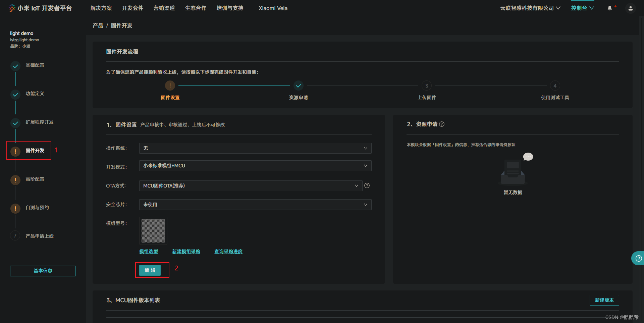Expand the 控制台 dropdown

click(x=582, y=8)
